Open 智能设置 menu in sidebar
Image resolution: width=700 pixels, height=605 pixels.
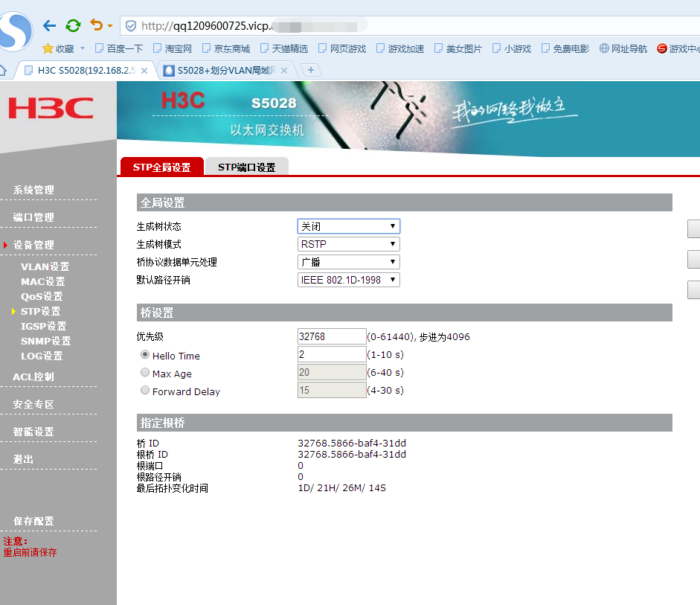pyautogui.click(x=33, y=432)
